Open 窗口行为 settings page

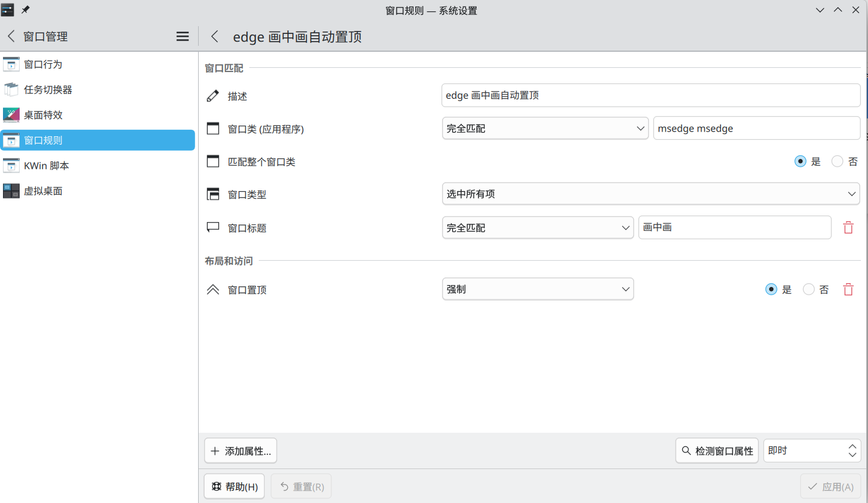point(98,64)
